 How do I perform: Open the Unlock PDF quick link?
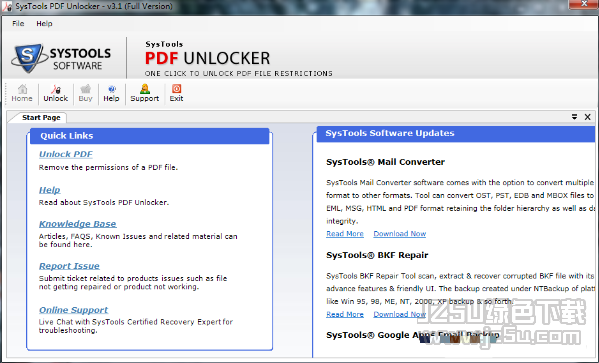(x=66, y=154)
